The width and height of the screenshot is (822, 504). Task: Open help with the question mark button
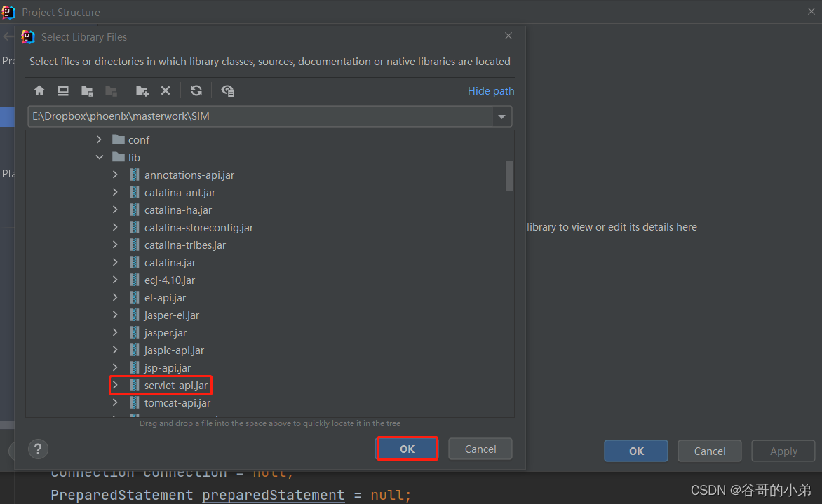pos(38,449)
